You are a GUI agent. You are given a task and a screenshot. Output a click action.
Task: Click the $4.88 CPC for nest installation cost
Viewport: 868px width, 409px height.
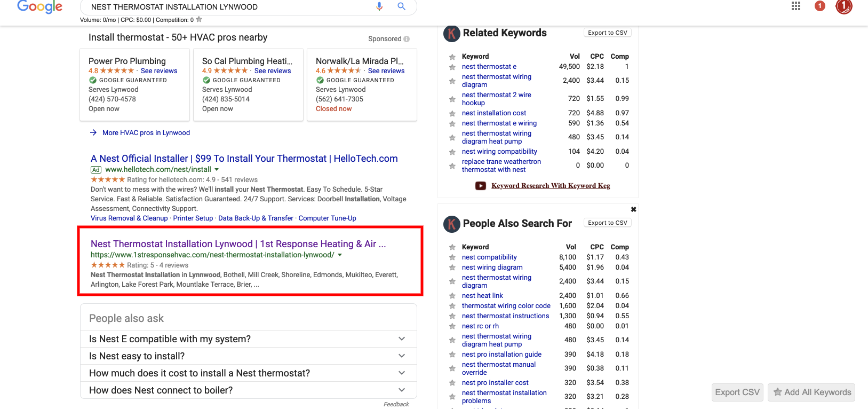(x=595, y=113)
